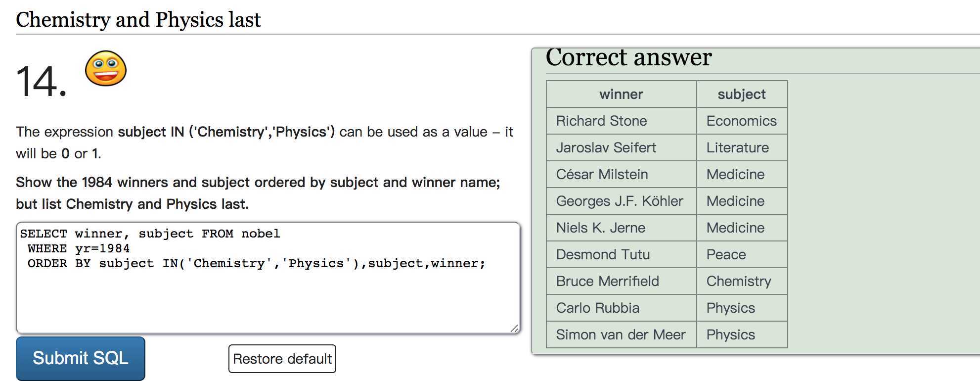Click the Correct answer heading
Viewport: 980px width, 381px height.
[628, 57]
